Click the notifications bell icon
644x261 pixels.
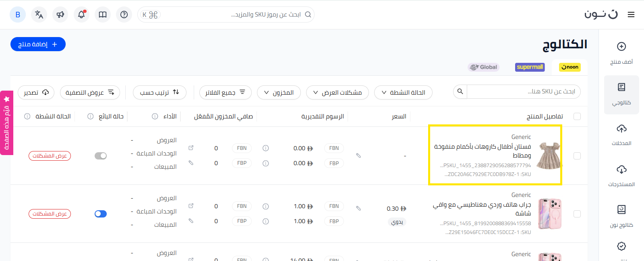tap(81, 14)
